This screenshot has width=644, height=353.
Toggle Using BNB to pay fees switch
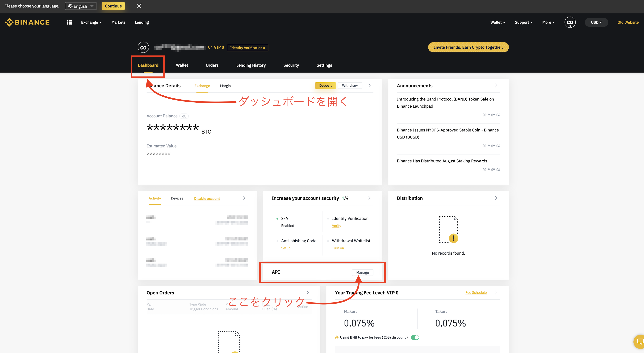pos(415,337)
